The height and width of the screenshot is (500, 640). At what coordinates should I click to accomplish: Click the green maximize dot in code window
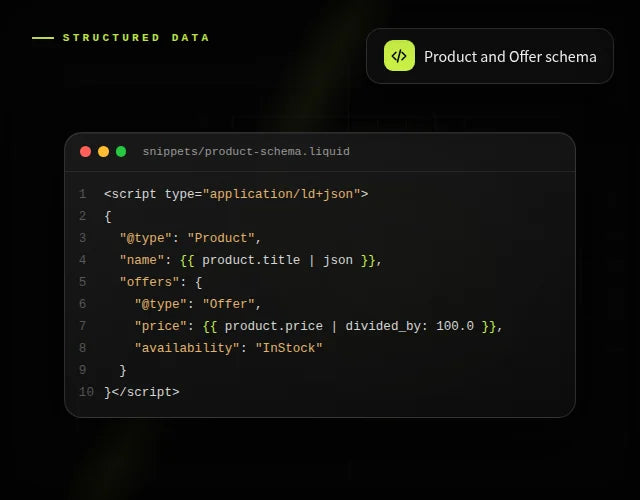[121, 152]
